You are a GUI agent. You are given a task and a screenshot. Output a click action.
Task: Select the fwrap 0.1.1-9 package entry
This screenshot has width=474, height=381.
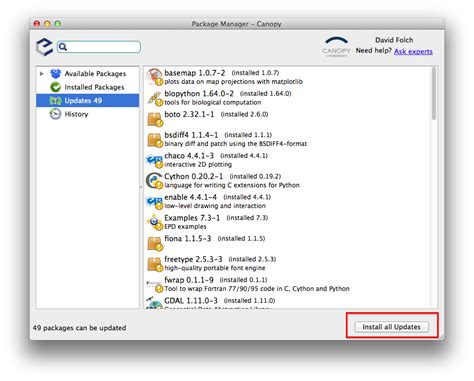pos(288,284)
